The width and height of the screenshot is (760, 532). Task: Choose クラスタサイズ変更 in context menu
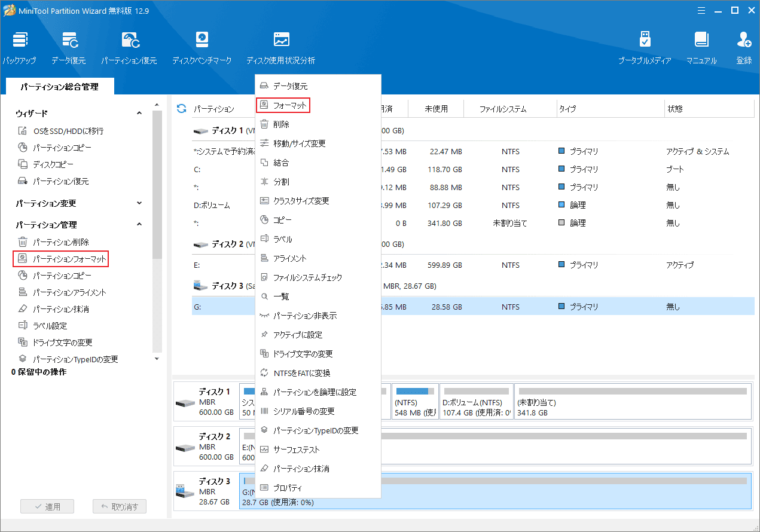[x=318, y=201]
